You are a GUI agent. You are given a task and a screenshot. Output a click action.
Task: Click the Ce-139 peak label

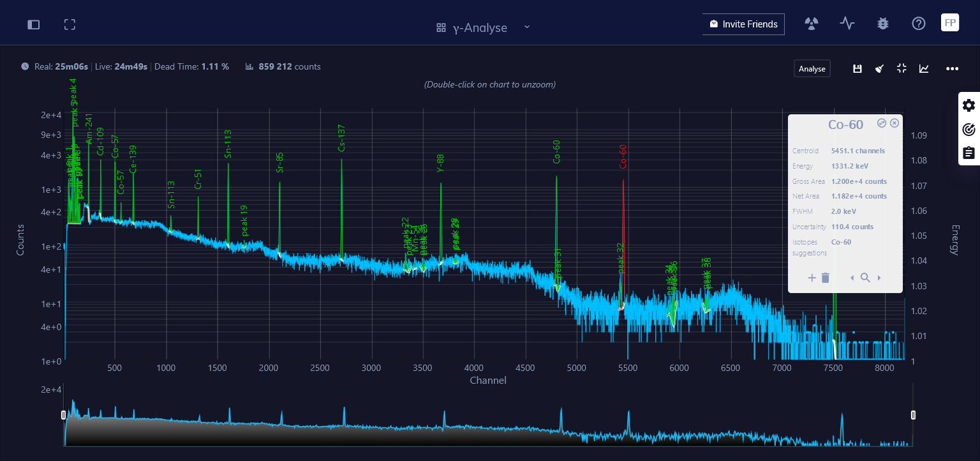[133, 159]
